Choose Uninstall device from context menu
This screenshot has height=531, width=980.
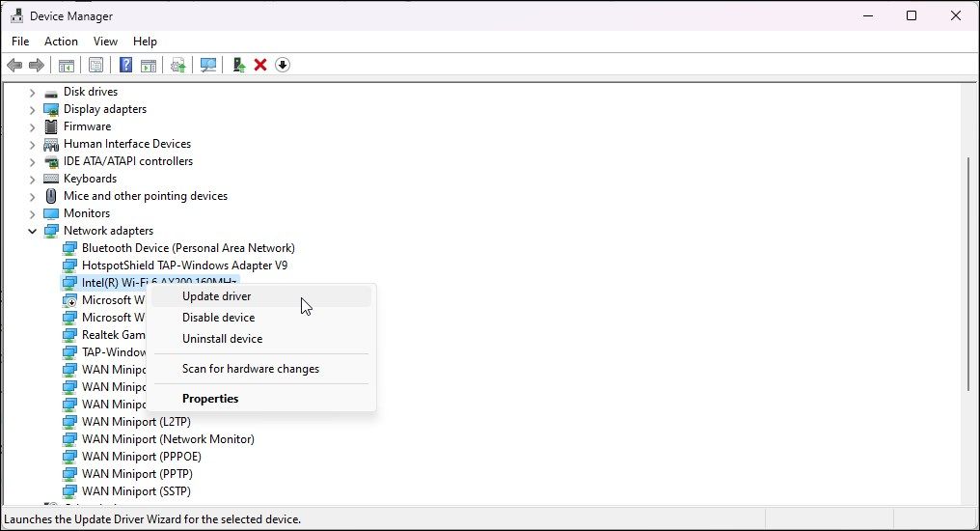click(x=261, y=339)
